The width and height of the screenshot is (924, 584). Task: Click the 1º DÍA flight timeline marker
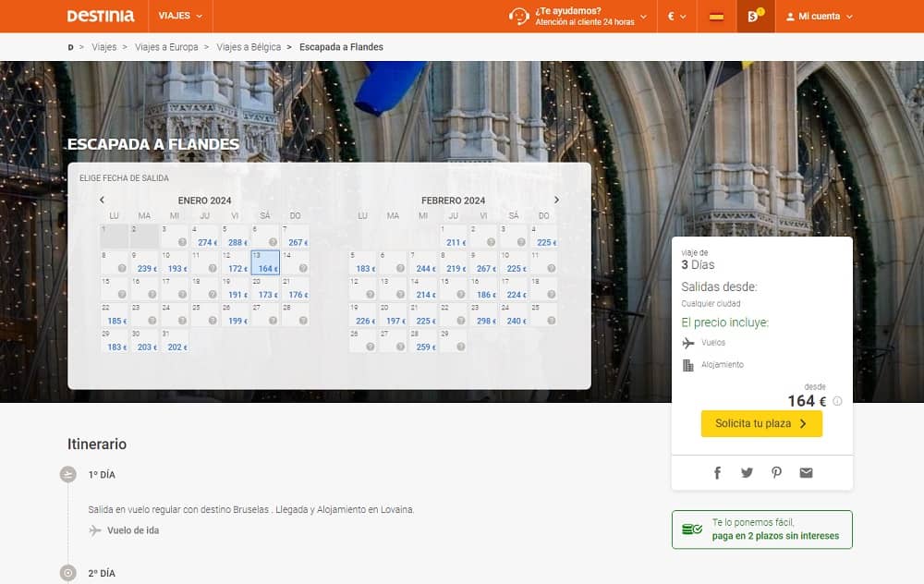click(68, 474)
